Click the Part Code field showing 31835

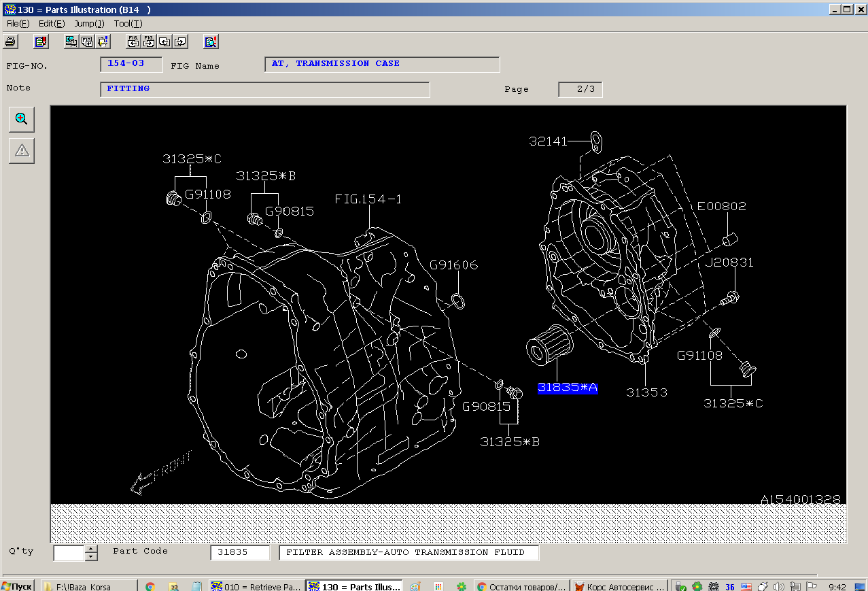point(240,553)
